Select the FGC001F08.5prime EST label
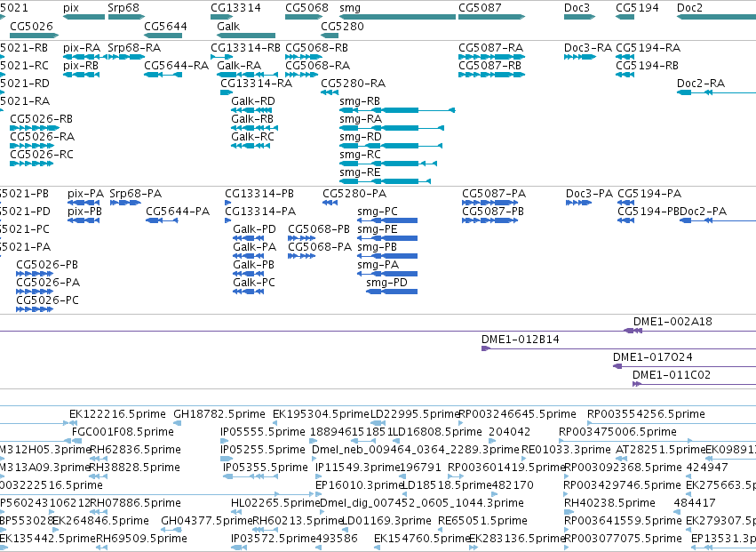 click(x=123, y=432)
